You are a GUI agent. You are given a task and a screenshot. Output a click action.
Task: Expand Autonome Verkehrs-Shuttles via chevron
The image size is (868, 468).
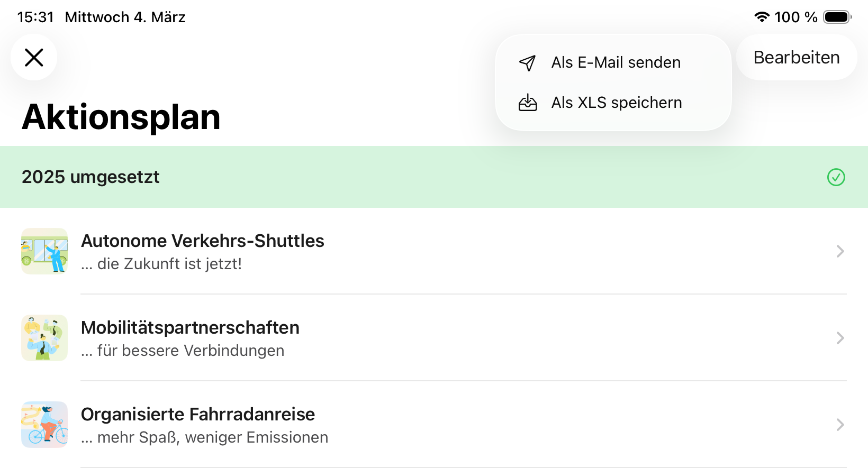pos(840,251)
